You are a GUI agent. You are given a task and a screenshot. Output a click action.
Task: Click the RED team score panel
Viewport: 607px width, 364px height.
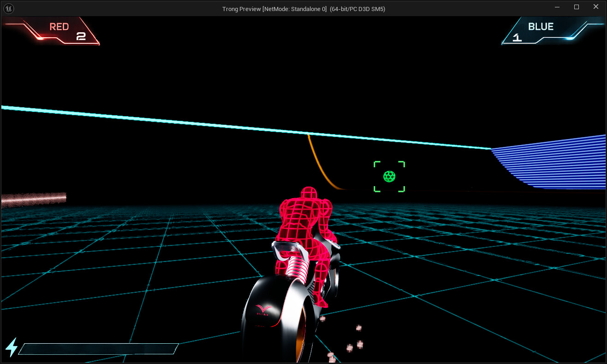coord(60,31)
